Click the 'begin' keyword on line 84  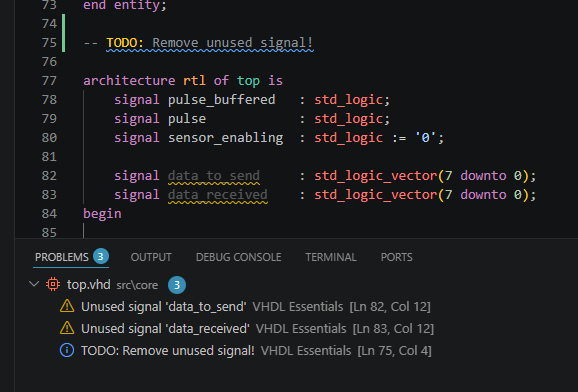coord(102,214)
